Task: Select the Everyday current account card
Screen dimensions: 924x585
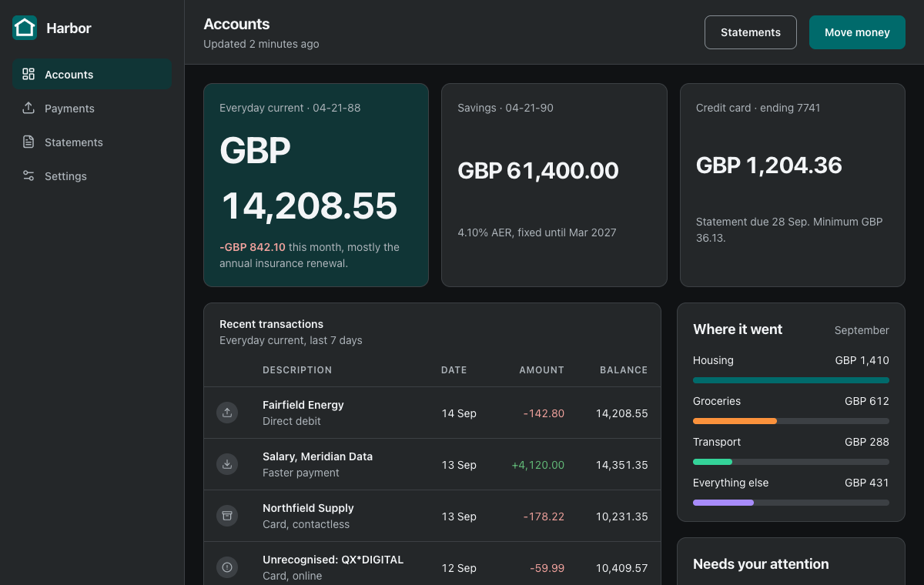Action: click(x=316, y=185)
